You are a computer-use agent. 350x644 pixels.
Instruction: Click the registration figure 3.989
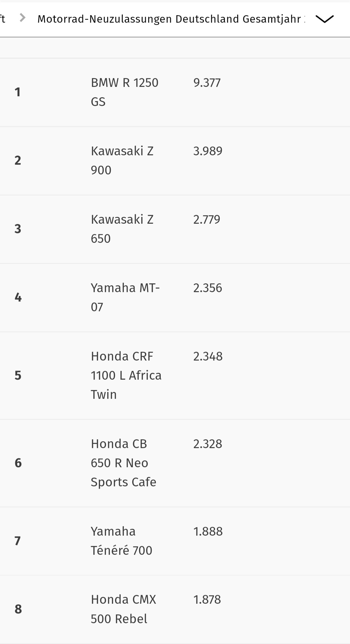coord(208,151)
